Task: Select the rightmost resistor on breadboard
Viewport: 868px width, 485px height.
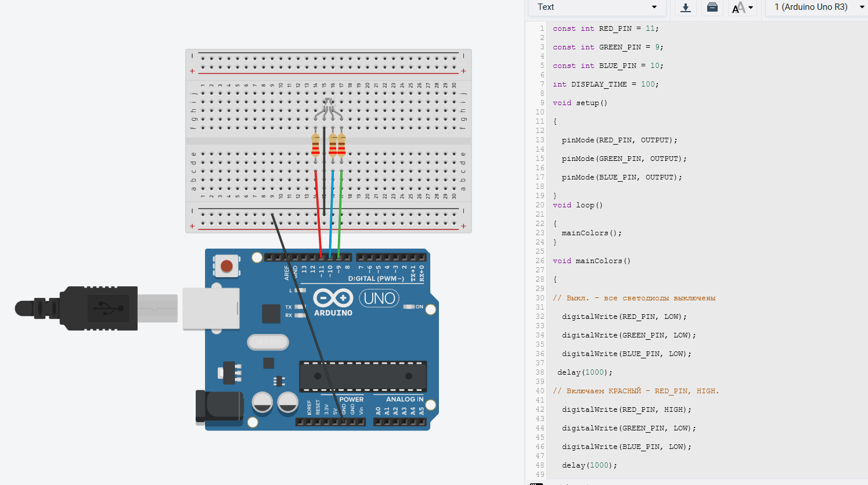Action: click(341, 145)
